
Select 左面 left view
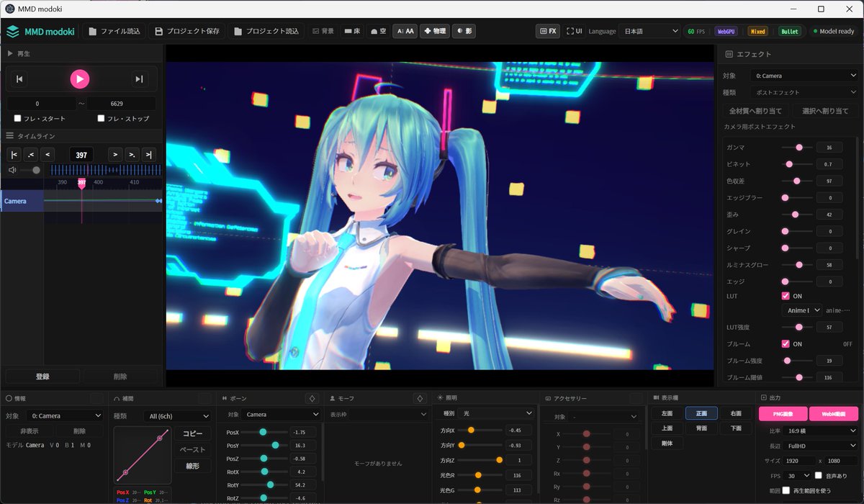(x=667, y=413)
